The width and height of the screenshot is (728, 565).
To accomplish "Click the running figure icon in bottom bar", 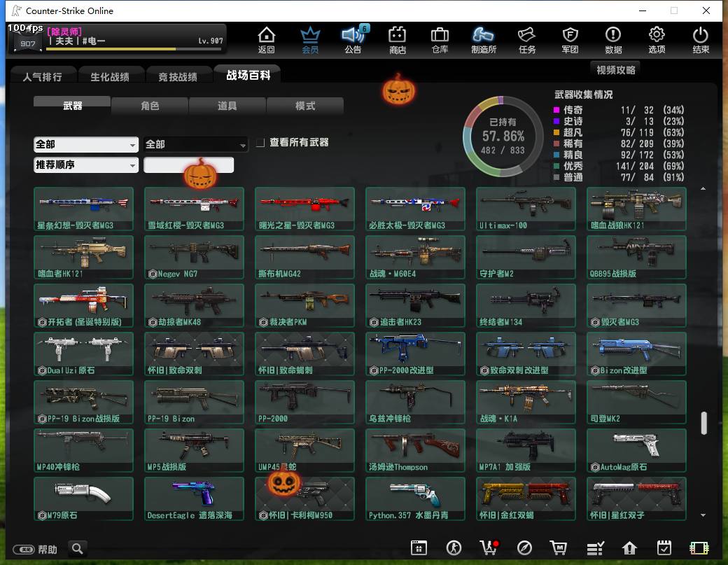I will [x=454, y=548].
